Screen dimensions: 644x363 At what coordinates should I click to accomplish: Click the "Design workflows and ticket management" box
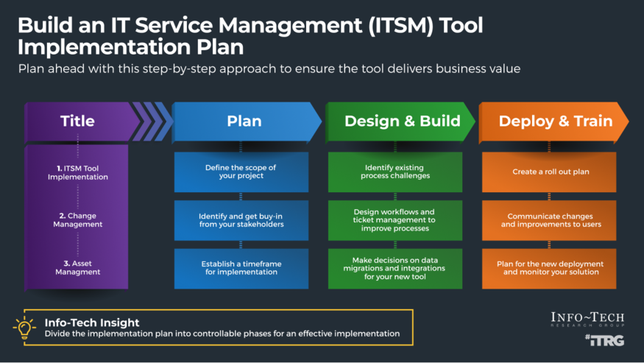click(x=395, y=219)
